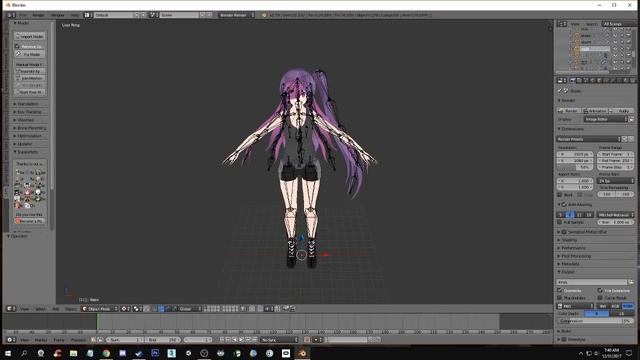Open the Render Layers properties tab
Image resolution: width=640 pixels, height=360 pixels.
point(579,80)
